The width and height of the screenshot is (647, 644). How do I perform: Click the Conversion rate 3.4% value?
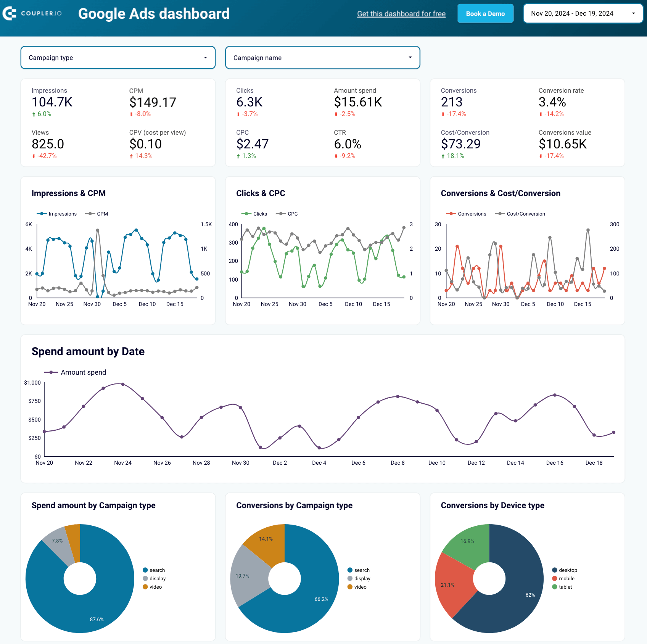tap(552, 102)
